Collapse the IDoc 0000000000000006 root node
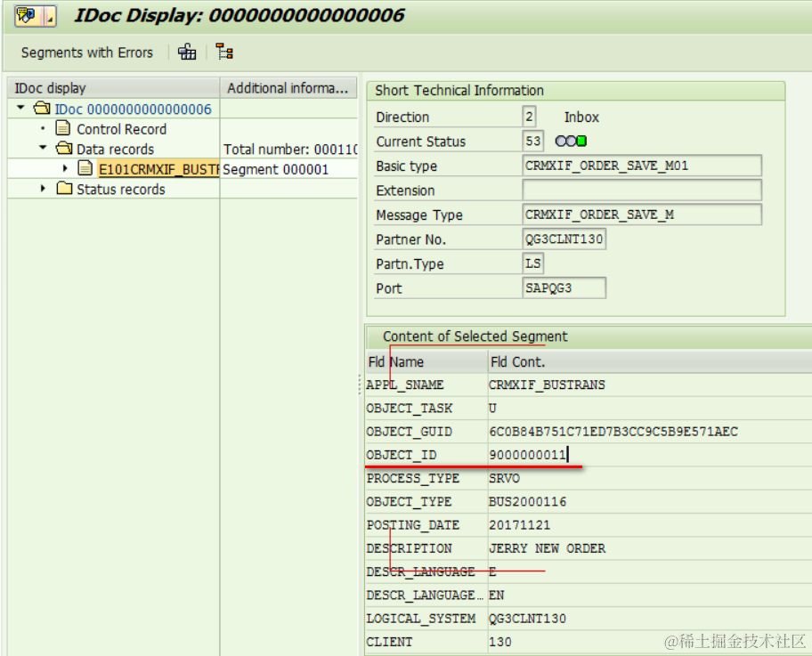Viewport: 812px width, 656px height. 20,109
